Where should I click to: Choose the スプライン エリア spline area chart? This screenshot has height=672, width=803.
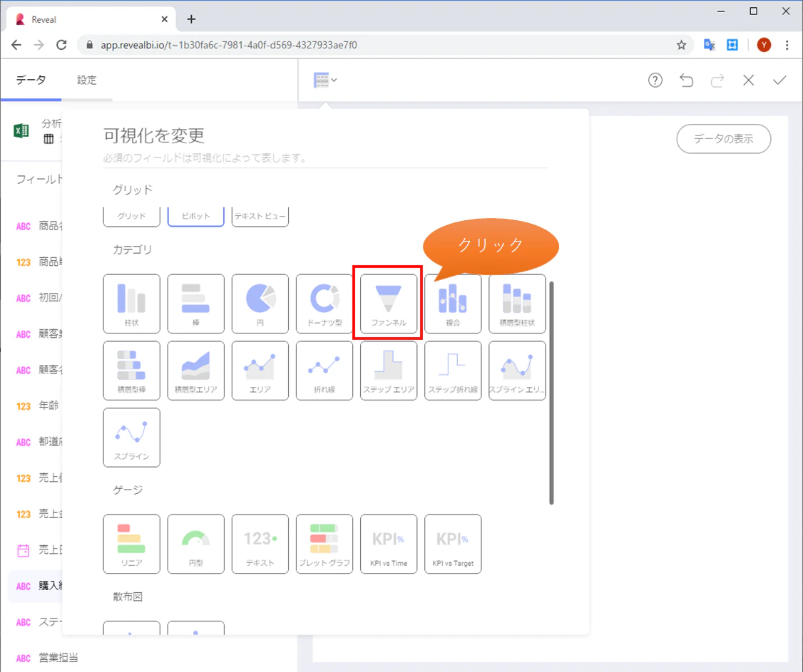coord(517,371)
